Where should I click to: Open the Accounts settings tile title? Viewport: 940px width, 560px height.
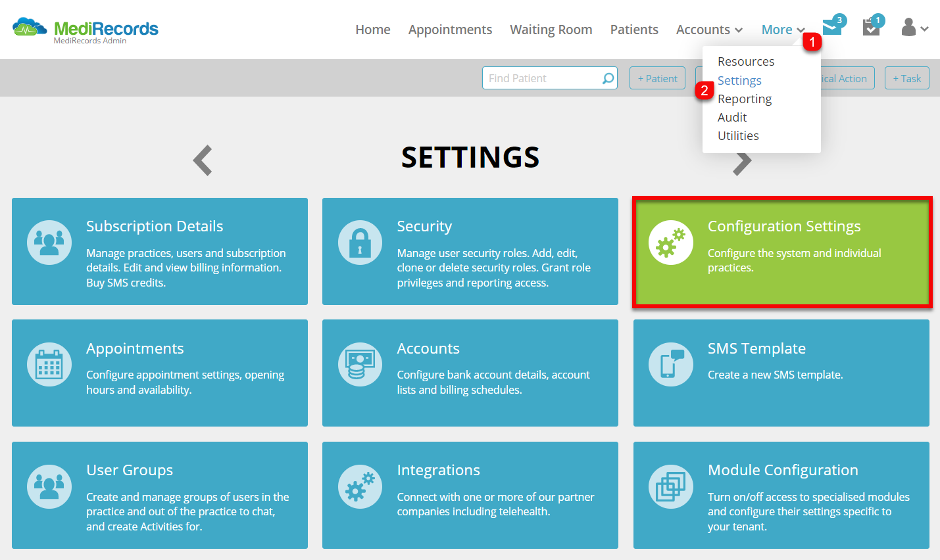428,348
